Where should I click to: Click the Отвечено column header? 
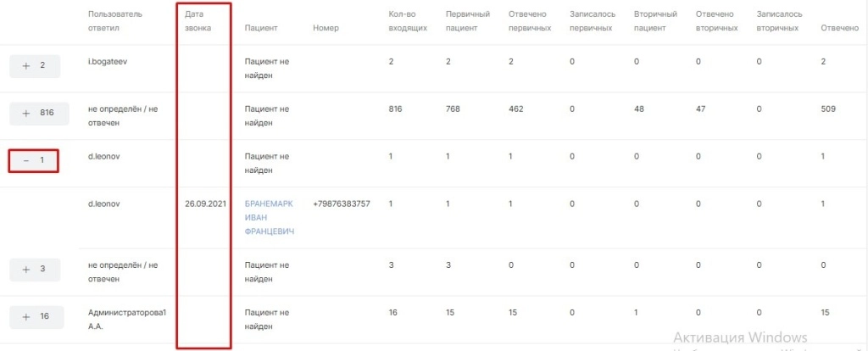point(840,28)
